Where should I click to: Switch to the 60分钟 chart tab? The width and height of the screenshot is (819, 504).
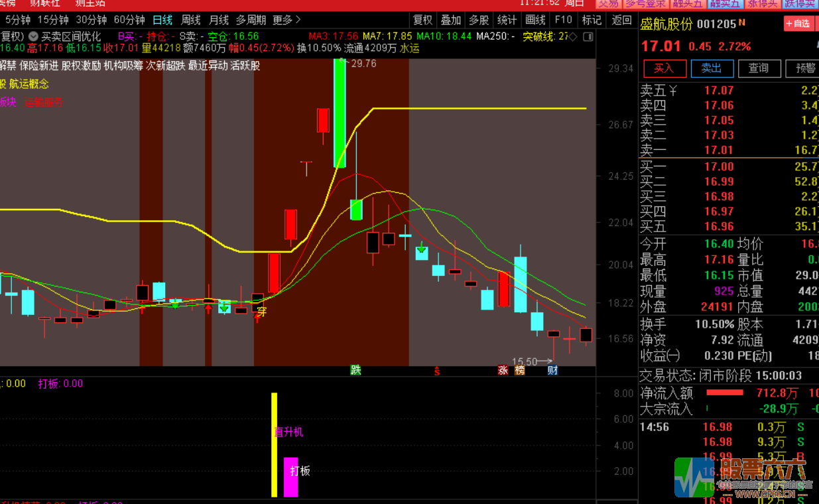tap(129, 20)
